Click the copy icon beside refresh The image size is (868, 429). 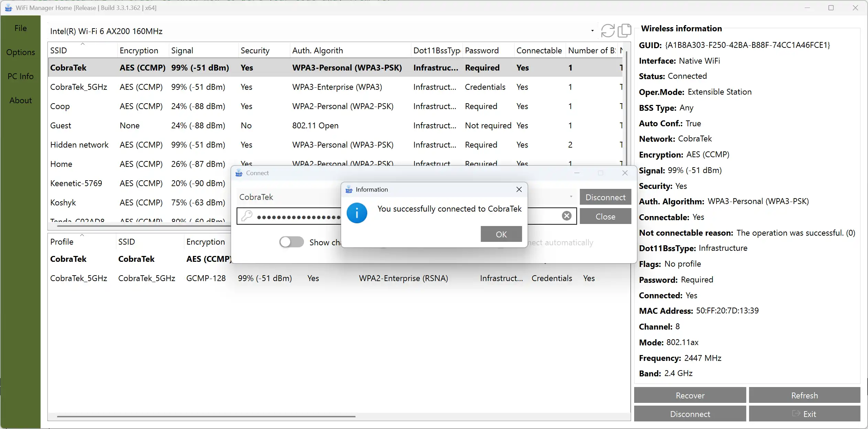point(624,31)
